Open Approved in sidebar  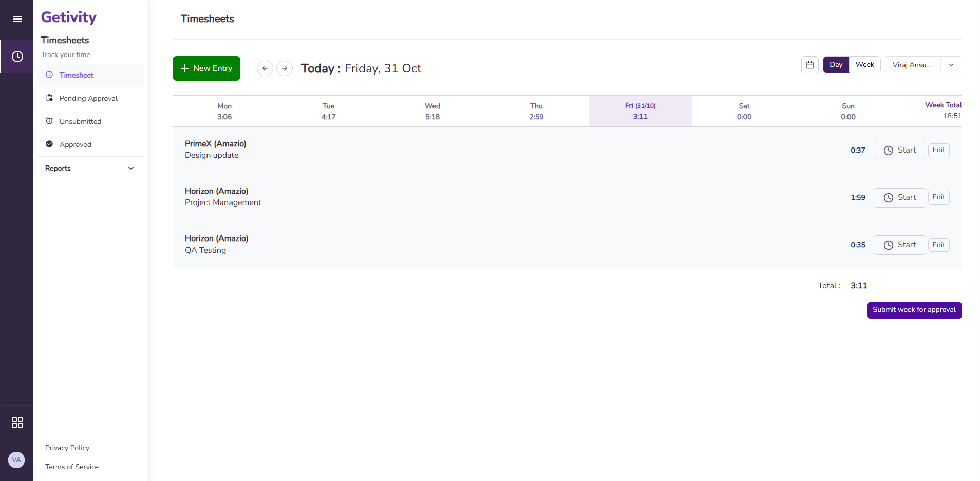pyautogui.click(x=90, y=144)
